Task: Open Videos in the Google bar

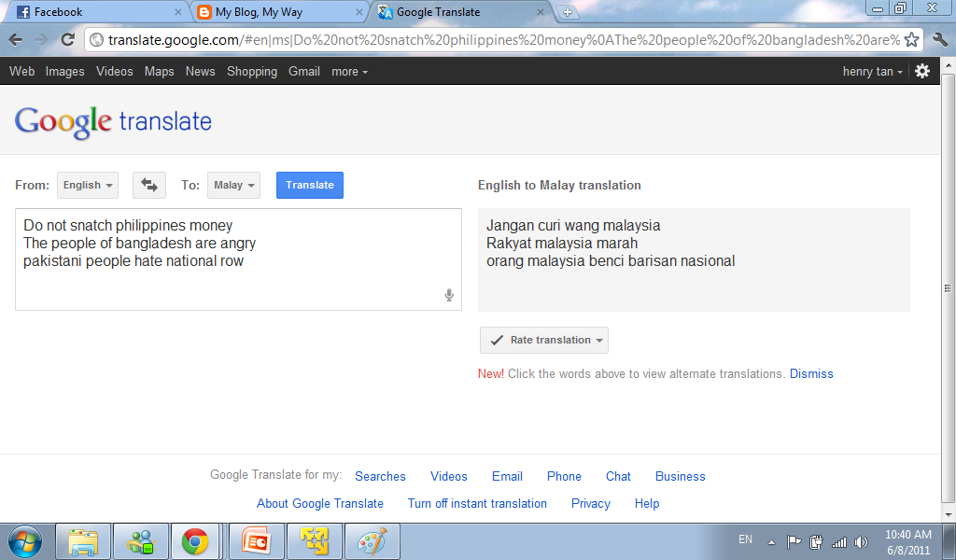Action: pos(115,71)
